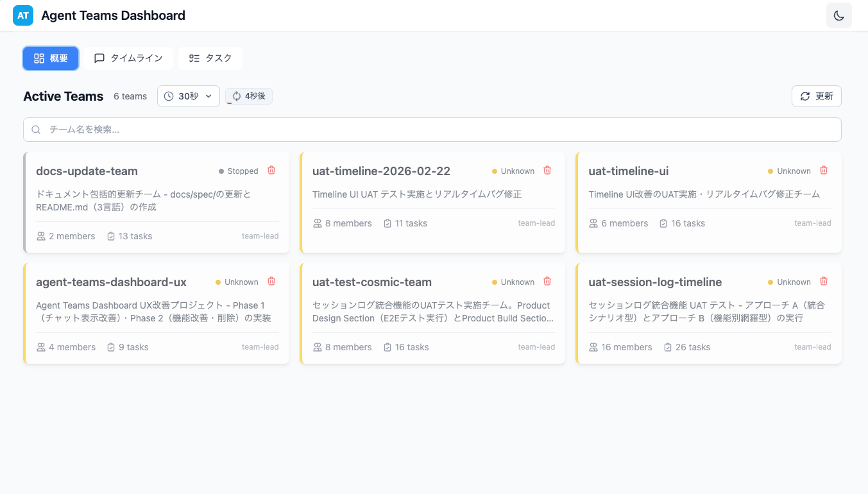Click the tasks clipboard icon on docs-update-team
Screen dimensions: 868x494
(x=110, y=235)
